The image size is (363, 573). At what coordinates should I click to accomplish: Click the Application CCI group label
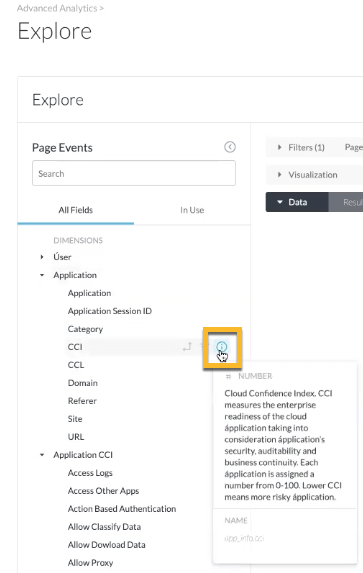pyautogui.click(x=83, y=455)
